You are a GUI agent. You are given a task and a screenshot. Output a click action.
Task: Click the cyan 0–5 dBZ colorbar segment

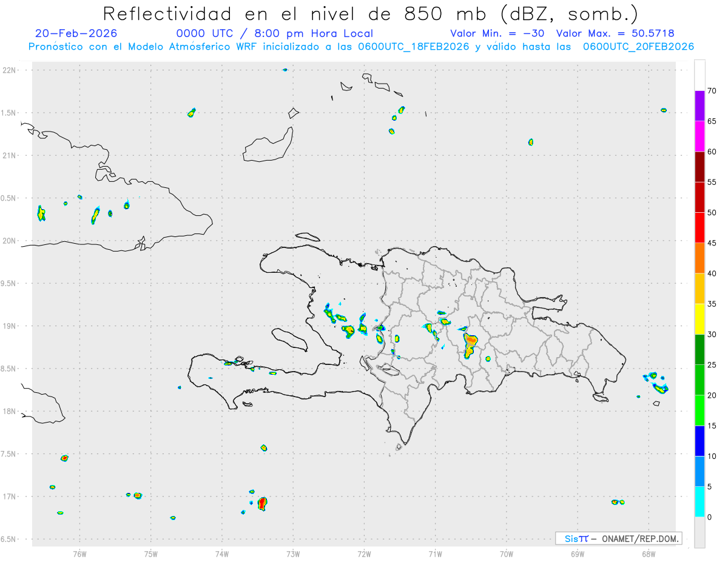tap(699, 502)
